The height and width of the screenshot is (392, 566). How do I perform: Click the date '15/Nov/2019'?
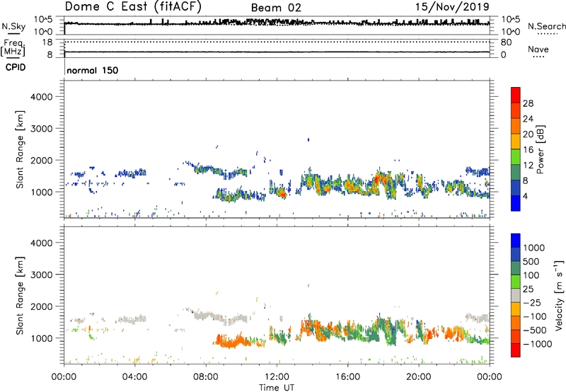pyautogui.click(x=452, y=7)
